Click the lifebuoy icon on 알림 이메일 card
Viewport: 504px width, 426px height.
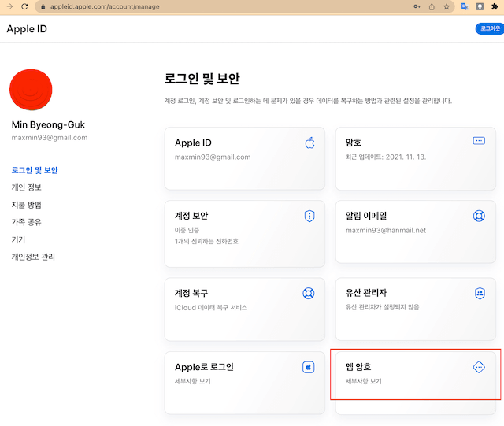479,216
